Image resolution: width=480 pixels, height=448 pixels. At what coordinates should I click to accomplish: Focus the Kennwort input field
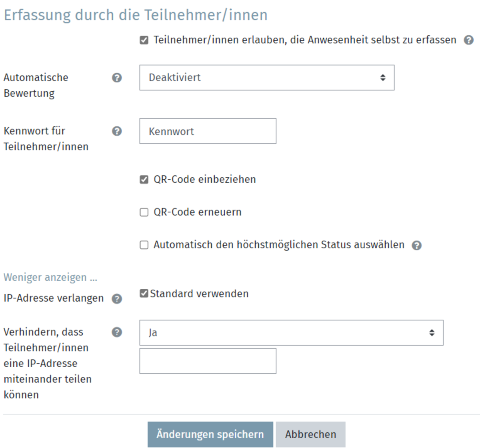[x=208, y=131]
